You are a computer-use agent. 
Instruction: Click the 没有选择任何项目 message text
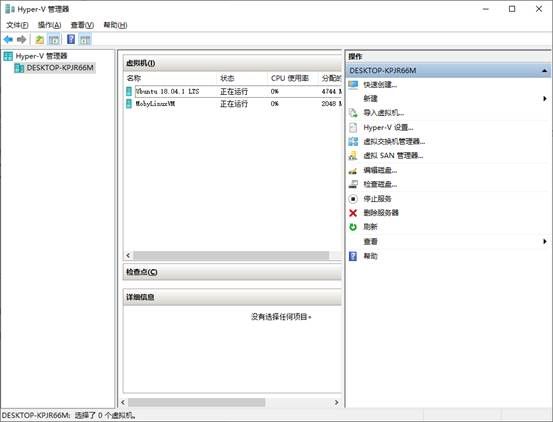281,317
